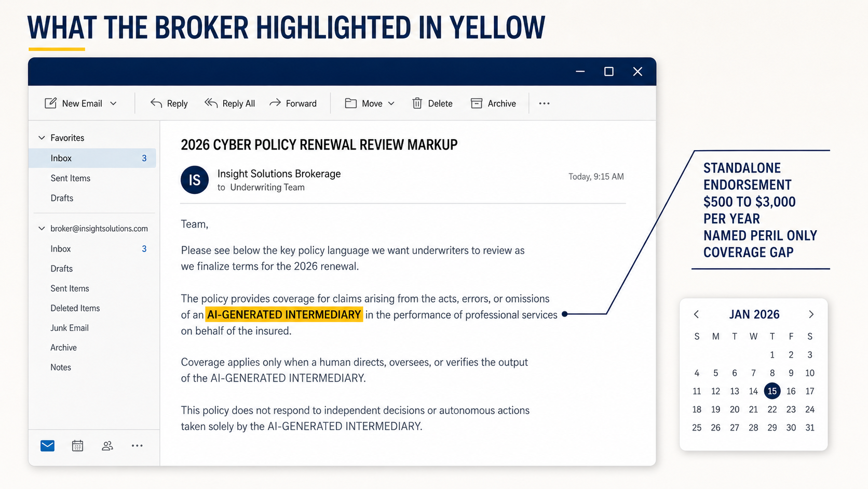Switch to People contacts icon

107,446
